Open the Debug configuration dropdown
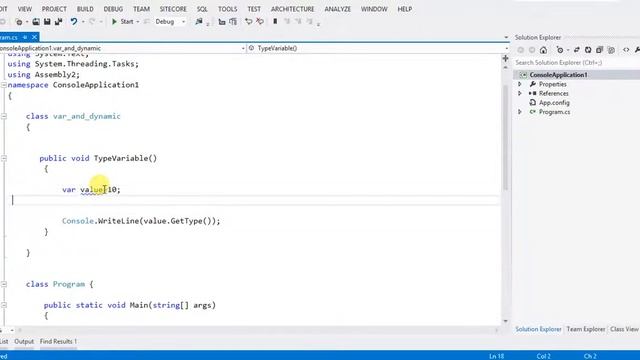Image resolution: width=640 pixels, height=360 pixels. click(x=170, y=22)
